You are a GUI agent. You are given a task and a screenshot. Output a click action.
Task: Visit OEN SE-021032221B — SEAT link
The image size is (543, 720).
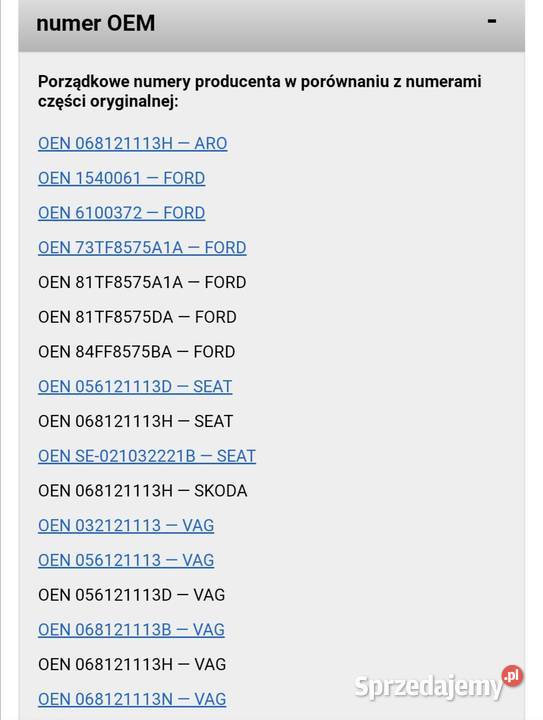(x=147, y=456)
